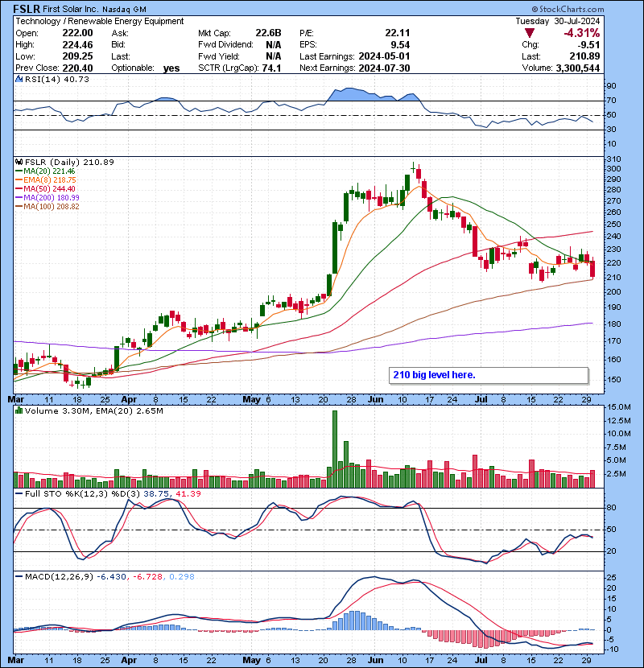Image resolution: width=644 pixels, height=668 pixels.
Task: Click the MACD histogram value 0.298
Action: 182,577
